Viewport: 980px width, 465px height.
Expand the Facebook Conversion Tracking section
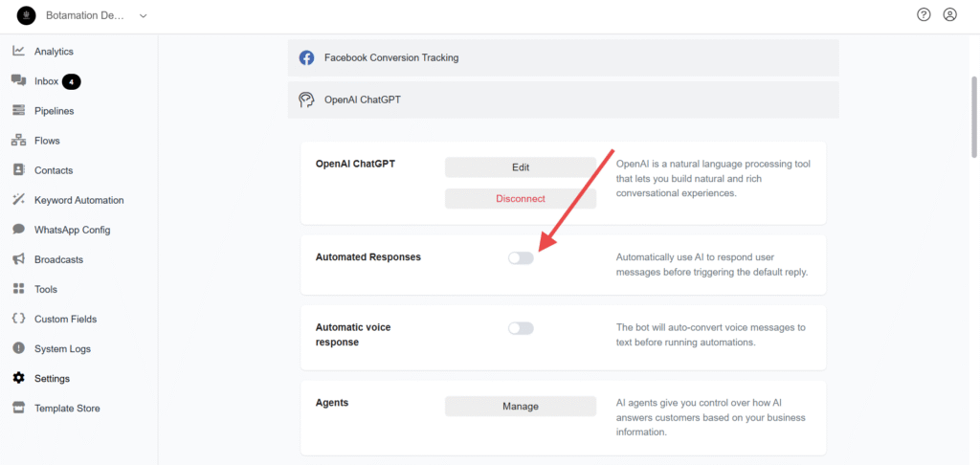pos(563,58)
